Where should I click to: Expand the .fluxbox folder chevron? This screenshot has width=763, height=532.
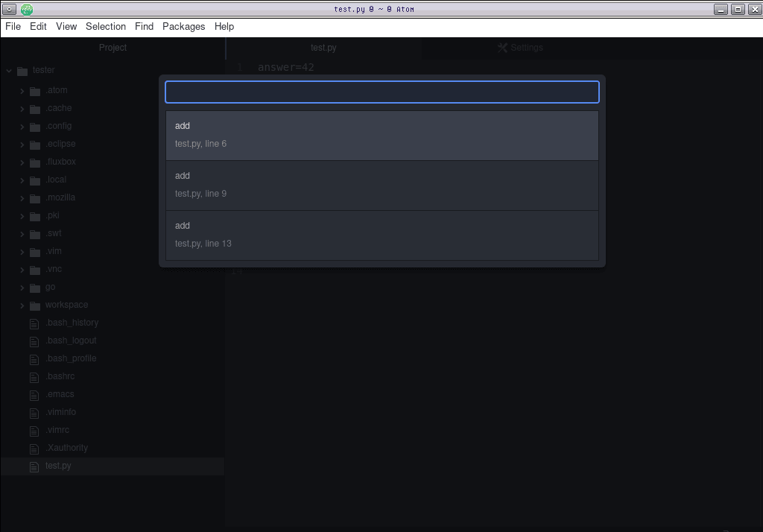coord(22,162)
